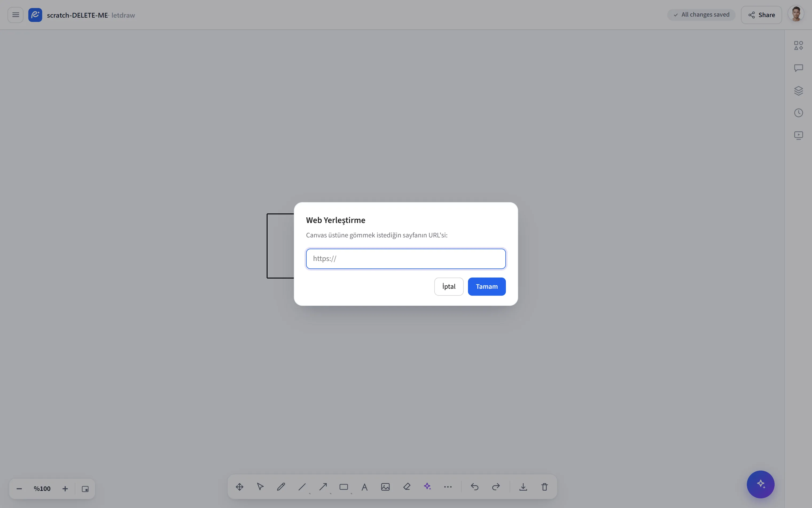This screenshot has height=508, width=812.
Task: Open the user profile avatar
Action: point(796,14)
